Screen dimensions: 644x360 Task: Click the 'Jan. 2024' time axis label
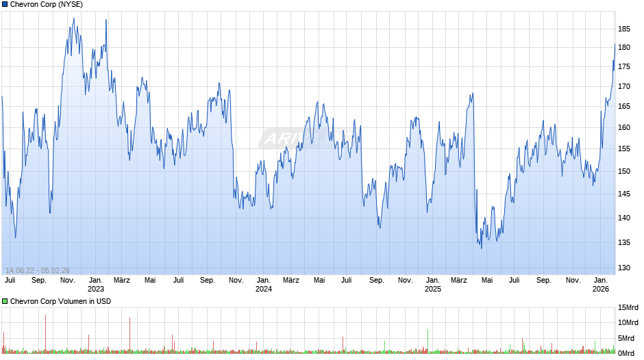pos(264,285)
